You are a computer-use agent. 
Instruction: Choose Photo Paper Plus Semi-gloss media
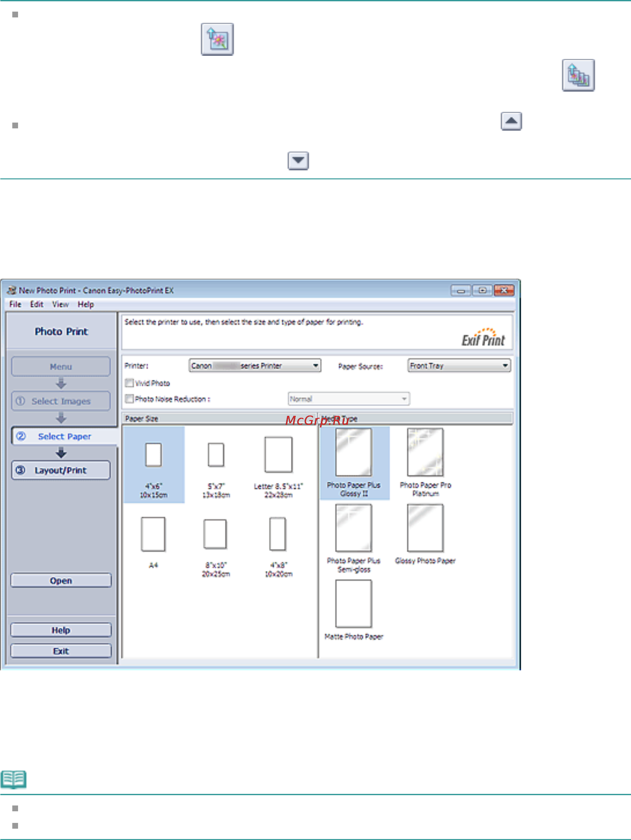click(x=353, y=538)
